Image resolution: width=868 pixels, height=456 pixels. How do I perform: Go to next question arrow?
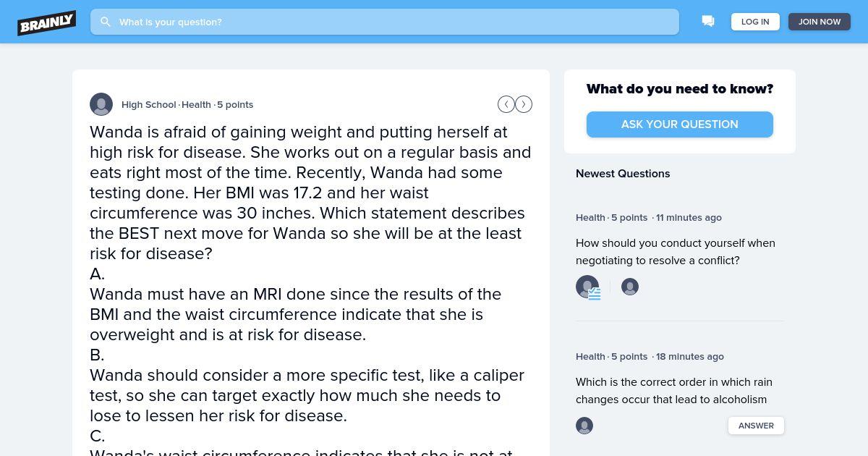pyautogui.click(x=524, y=104)
